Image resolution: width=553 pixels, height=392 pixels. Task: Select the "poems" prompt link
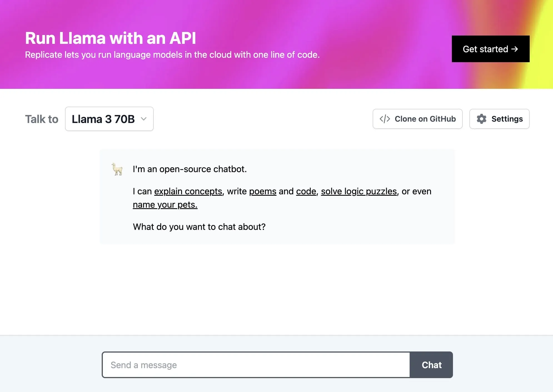tap(263, 191)
